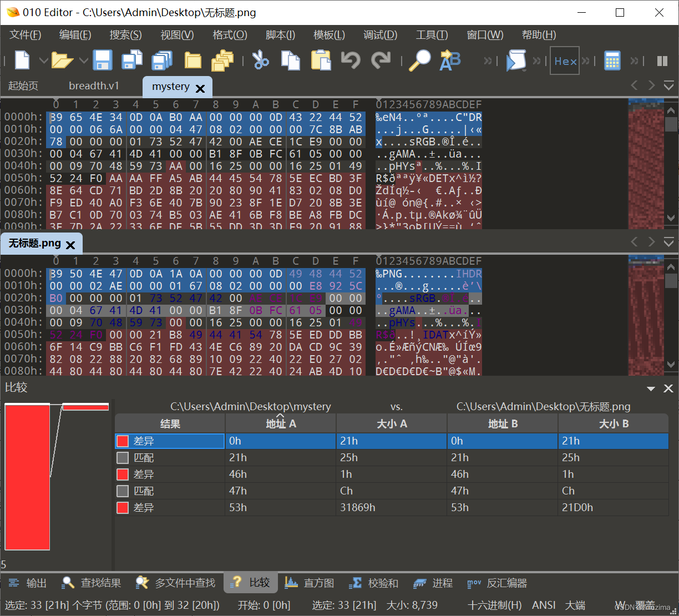Viewport: 679px width, 616px height.
Task: Open the toolbar overflow chevron next to replace
Action: [489, 60]
